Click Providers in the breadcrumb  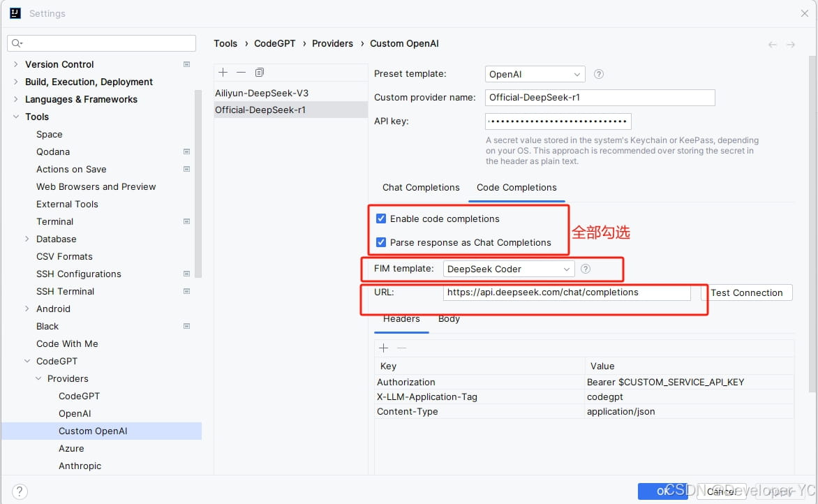[x=332, y=44]
